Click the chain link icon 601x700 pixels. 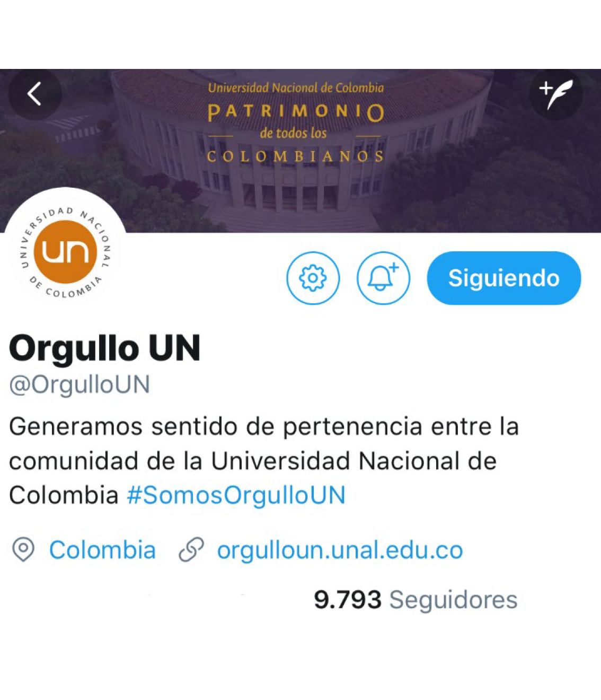click(191, 550)
